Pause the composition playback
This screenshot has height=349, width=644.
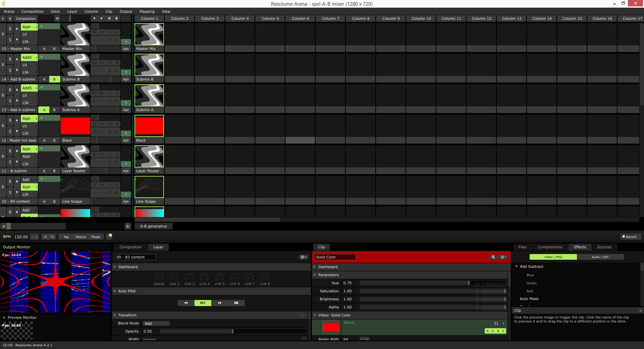[x=109, y=18]
